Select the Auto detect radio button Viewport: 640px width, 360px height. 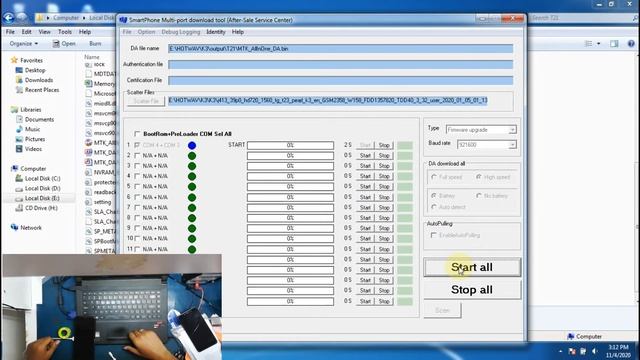[434, 207]
